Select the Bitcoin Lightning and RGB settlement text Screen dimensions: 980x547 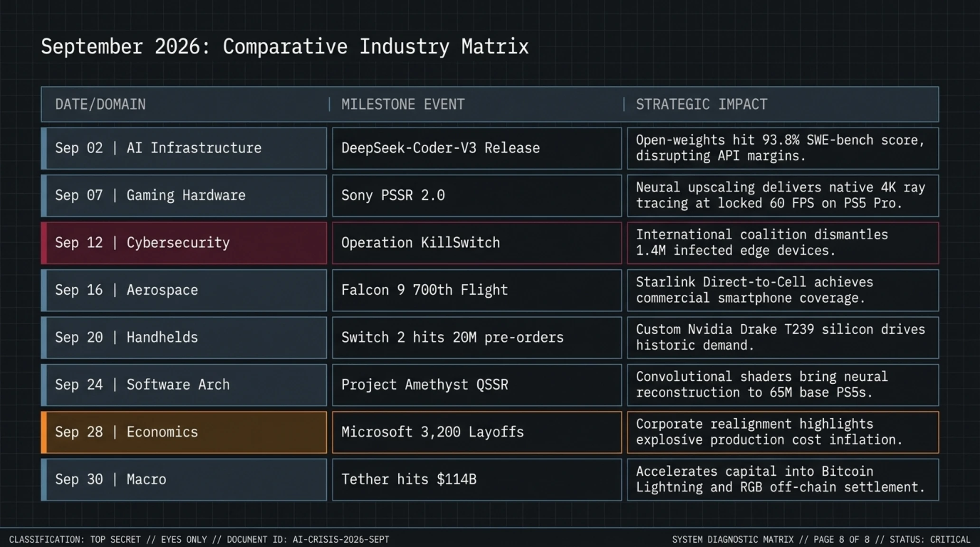click(x=781, y=480)
